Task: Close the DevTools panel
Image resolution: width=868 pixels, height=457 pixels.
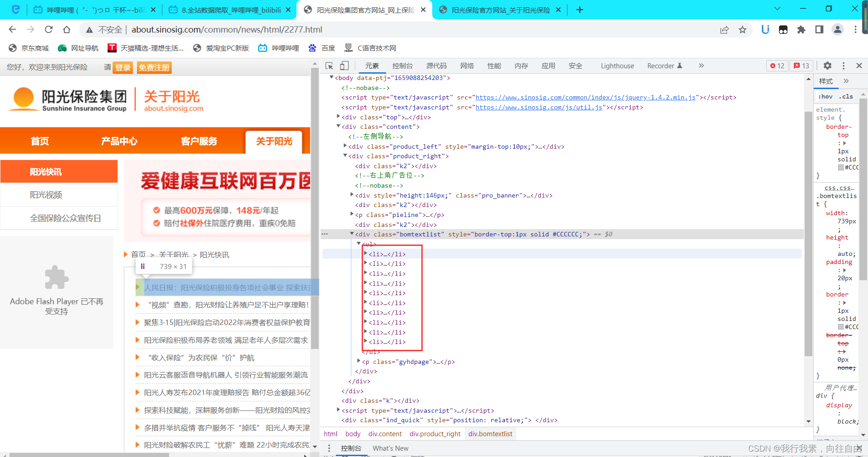Action: pos(859,66)
